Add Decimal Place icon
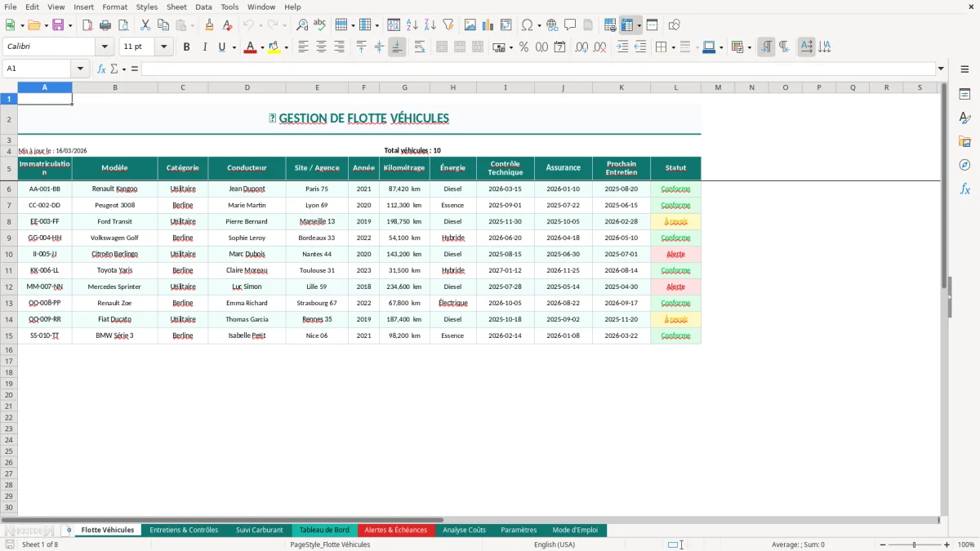Image resolution: width=980 pixels, height=551 pixels. [x=581, y=47]
